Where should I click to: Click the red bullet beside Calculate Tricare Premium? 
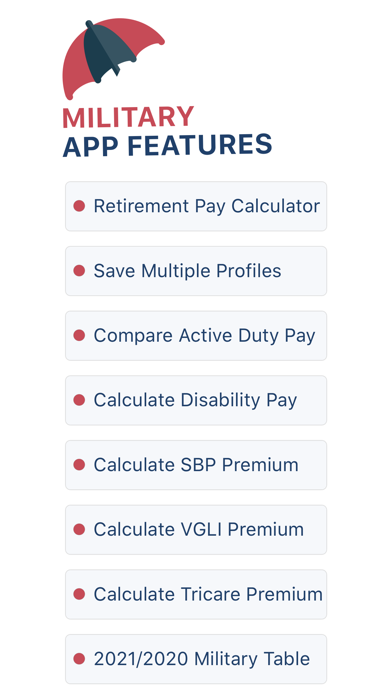[x=79, y=594]
